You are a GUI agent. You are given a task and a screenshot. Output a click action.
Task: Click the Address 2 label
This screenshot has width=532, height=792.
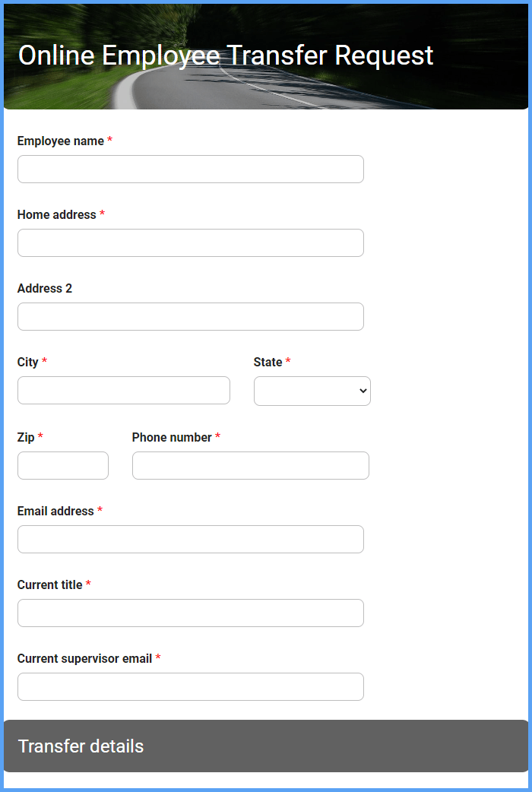[45, 288]
